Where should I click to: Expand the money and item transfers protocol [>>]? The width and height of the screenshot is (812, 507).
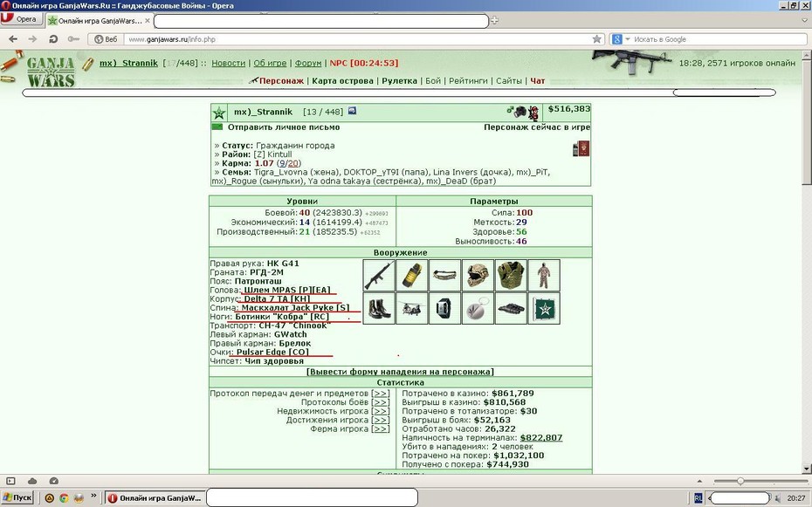pyautogui.click(x=381, y=394)
